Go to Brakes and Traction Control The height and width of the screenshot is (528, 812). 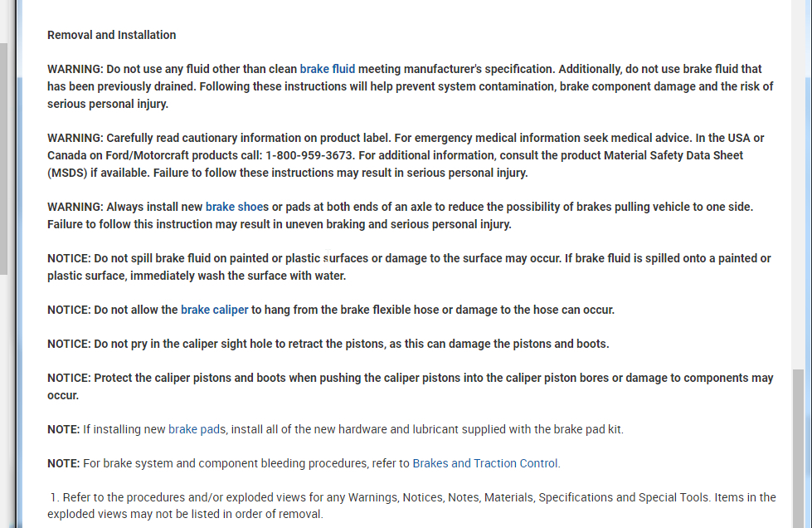coord(486,463)
